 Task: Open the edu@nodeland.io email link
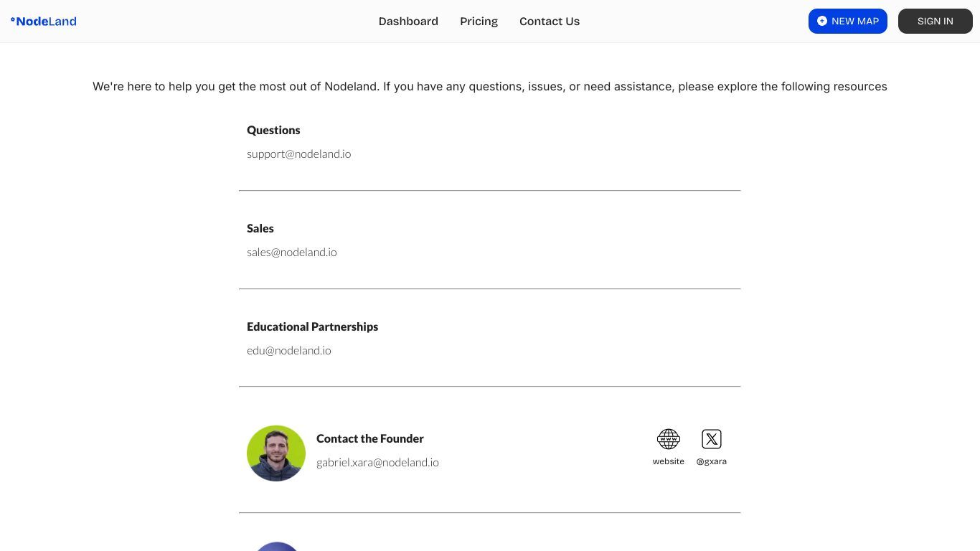pyautogui.click(x=289, y=350)
